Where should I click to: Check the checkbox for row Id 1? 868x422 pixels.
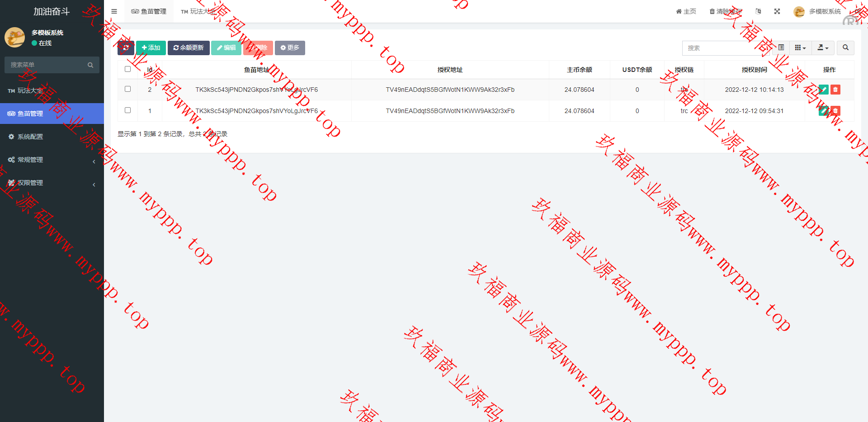127,110
